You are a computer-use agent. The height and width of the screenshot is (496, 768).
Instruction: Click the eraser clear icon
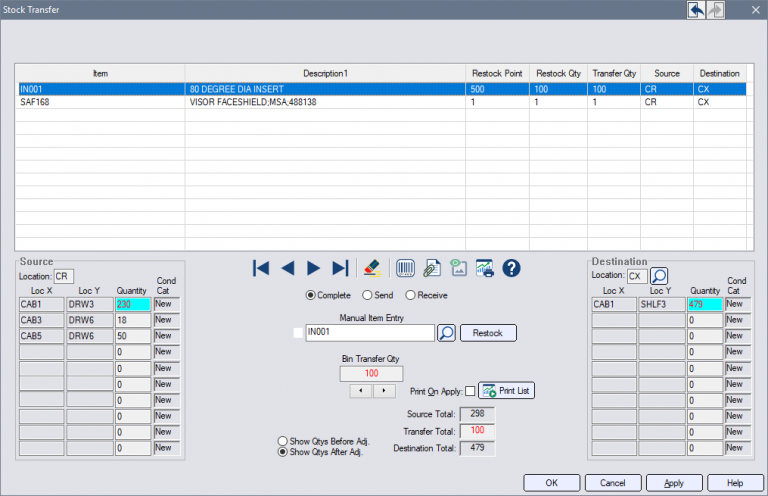(372, 268)
